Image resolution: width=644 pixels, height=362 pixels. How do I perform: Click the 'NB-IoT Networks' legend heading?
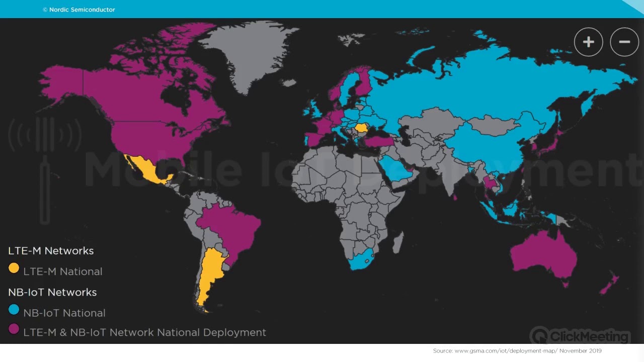(x=52, y=292)
